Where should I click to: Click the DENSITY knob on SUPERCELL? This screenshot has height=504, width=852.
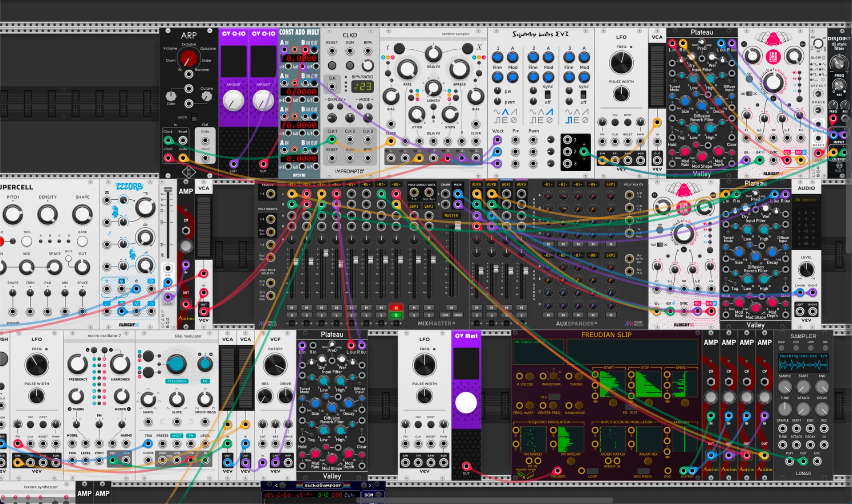(x=47, y=215)
